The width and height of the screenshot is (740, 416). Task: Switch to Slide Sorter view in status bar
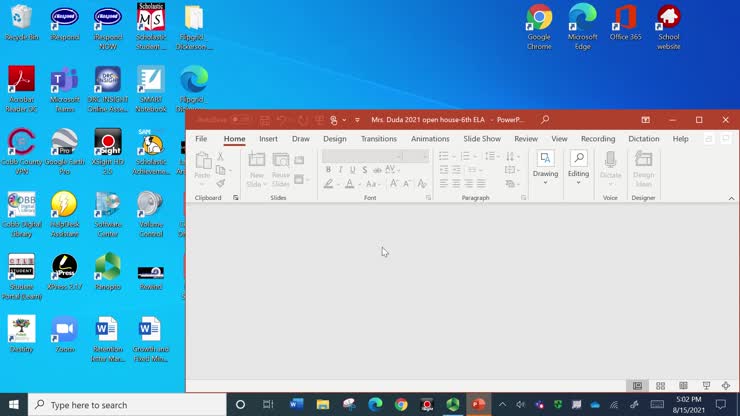(x=660, y=386)
